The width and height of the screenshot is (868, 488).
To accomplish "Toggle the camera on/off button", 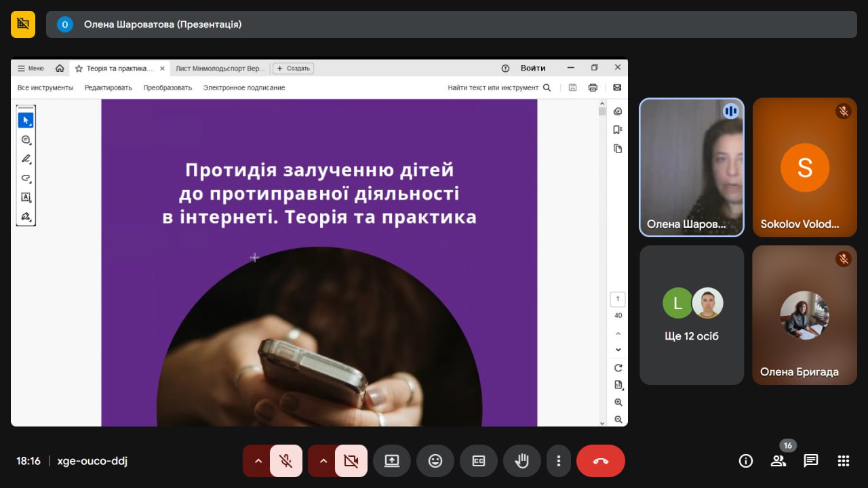I will [351, 461].
